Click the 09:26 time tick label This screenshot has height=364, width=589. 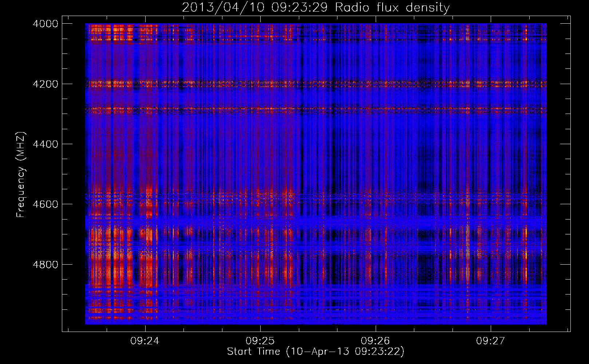pos(375,341)
